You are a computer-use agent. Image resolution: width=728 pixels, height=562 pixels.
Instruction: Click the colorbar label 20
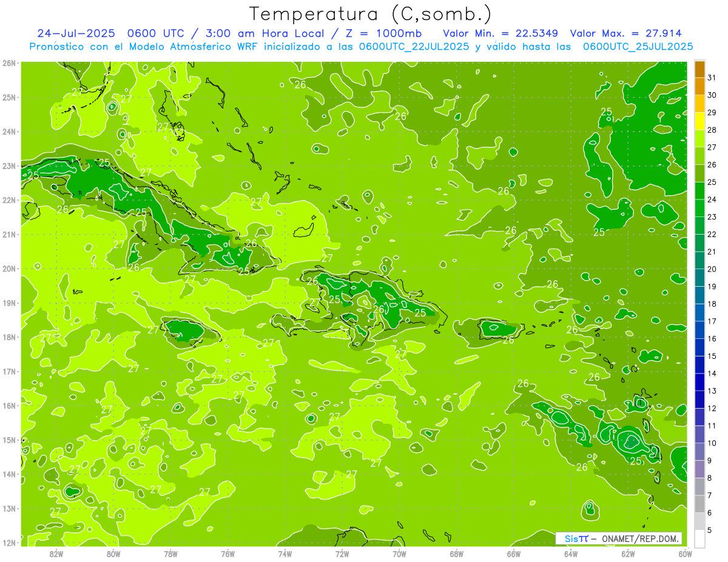tap(712, 269)
